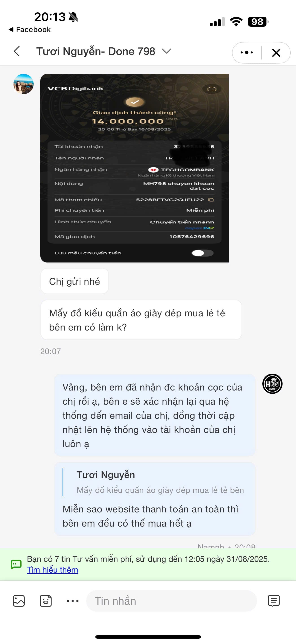The height and width of the screenshot is (644, 296).
Task: Tap the HBM ZSHIP sender avatar
Action: [272, 384]
